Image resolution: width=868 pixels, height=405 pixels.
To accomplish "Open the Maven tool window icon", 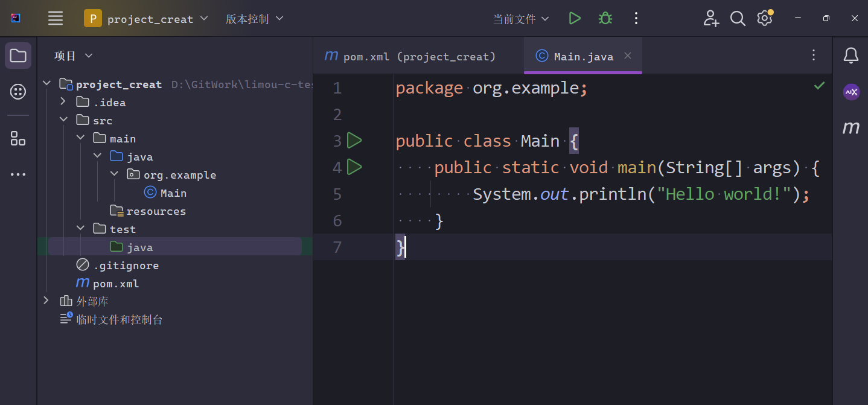I will [x=850, y=127].
